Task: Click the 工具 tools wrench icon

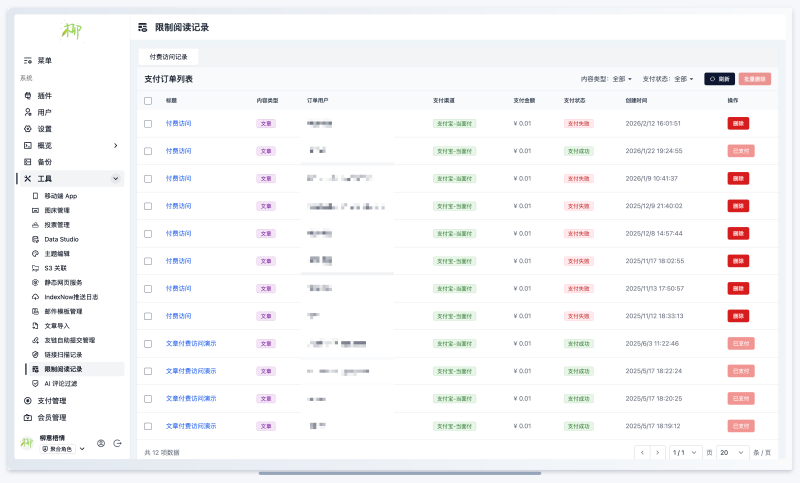Action: [28, 179]
